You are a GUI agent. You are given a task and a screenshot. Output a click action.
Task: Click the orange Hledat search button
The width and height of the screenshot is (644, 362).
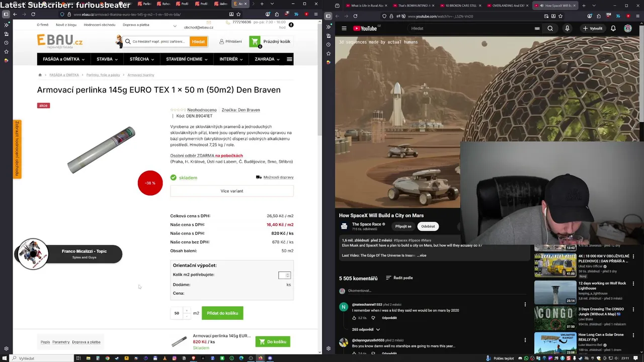198,42
